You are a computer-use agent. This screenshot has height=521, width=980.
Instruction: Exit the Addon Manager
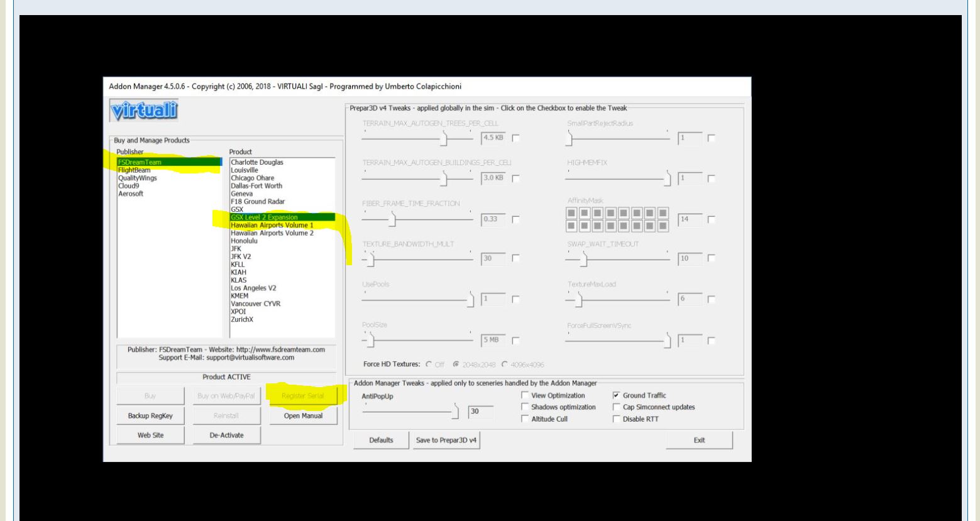pos(699,440)
